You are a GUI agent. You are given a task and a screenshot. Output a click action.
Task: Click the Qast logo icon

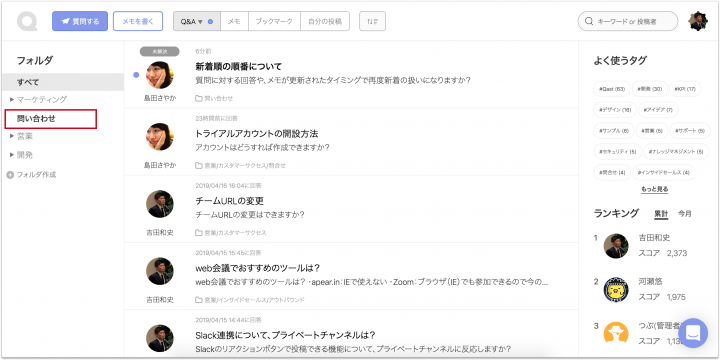pyautogui.click(x=27, y=21)
